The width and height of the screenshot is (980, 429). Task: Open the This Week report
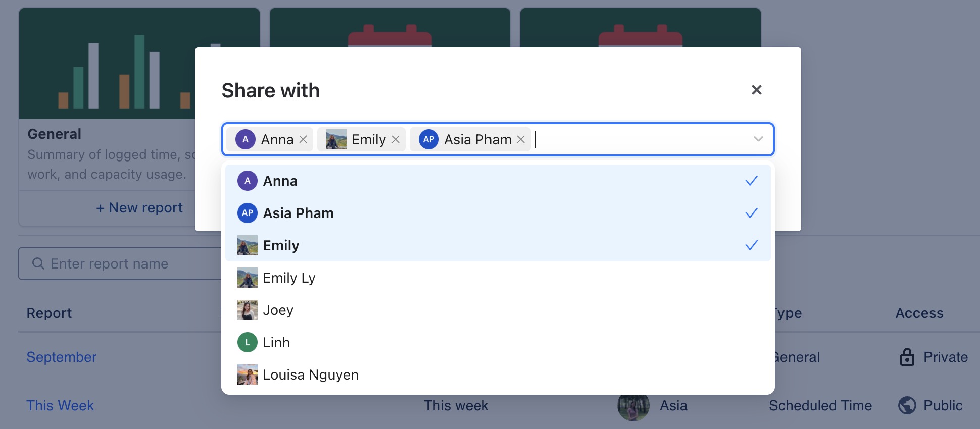(60, 405)
